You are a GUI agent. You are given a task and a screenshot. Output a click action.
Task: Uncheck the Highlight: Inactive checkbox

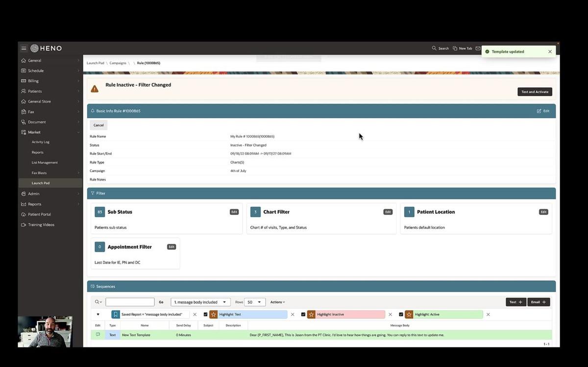[x=303, y=314]
